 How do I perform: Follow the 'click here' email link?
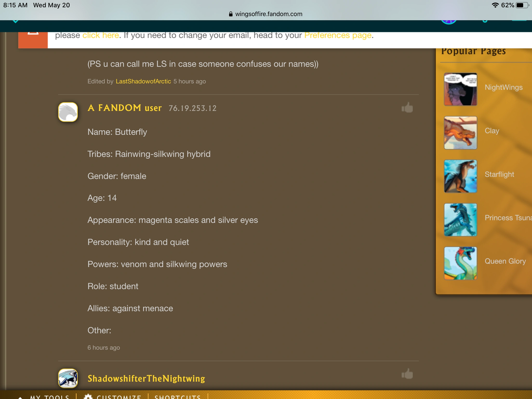[101, 35]
